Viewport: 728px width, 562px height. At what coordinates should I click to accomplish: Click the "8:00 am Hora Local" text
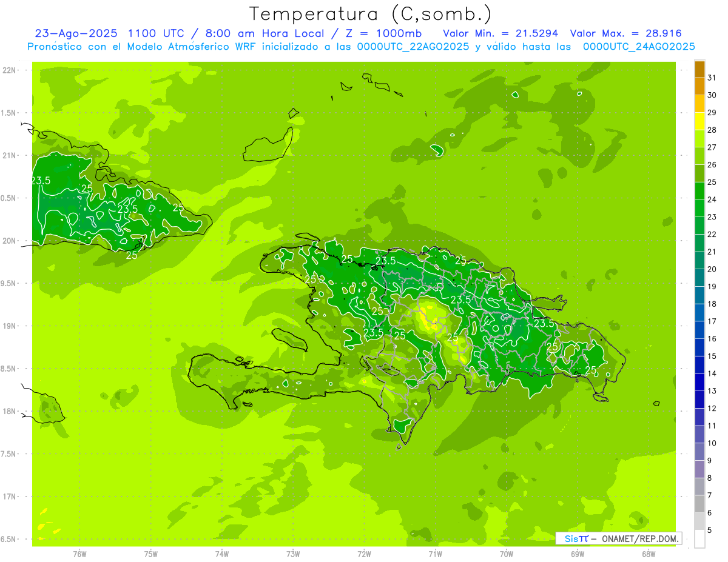click(265, 33)
